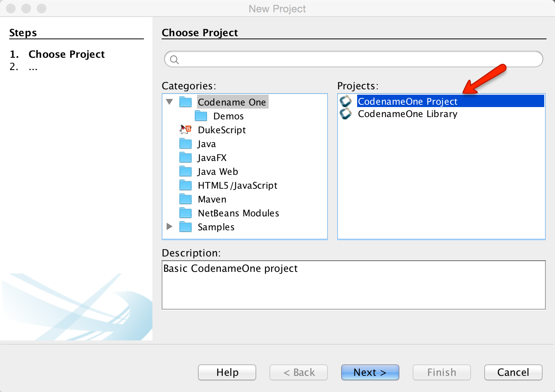Viewport: 555px width, 392px height.
Task: Click the Codename One folder icon
Action: [x=186, y=102]
